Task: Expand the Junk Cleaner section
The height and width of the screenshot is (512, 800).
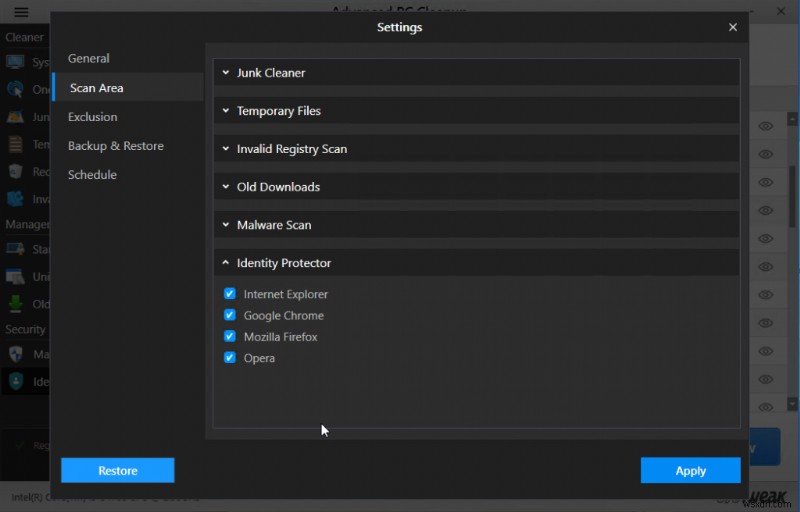Action: click(477, 73)
